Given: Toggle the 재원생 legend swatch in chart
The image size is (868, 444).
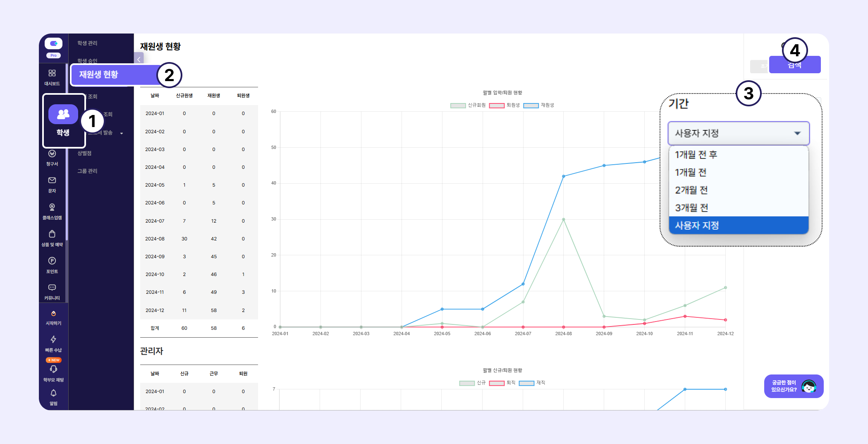Looking at the screenshot, I should pyautogui.click(x=531, y=106).
